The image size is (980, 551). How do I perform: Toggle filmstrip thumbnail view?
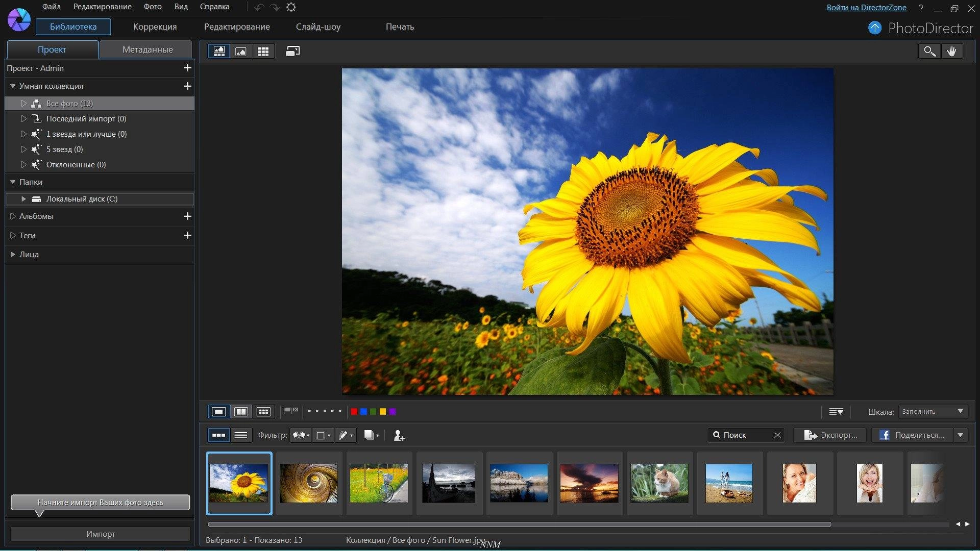coord(218,435)
